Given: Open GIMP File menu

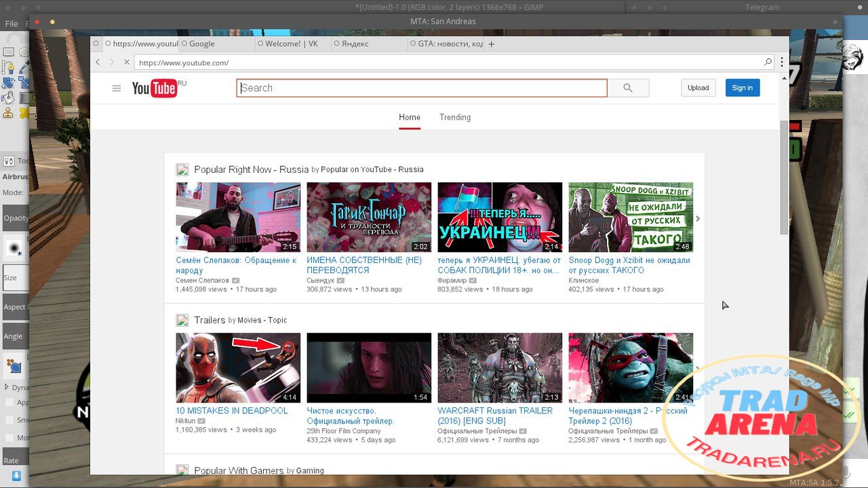Looking at the screenshot, I should (12, 24).
